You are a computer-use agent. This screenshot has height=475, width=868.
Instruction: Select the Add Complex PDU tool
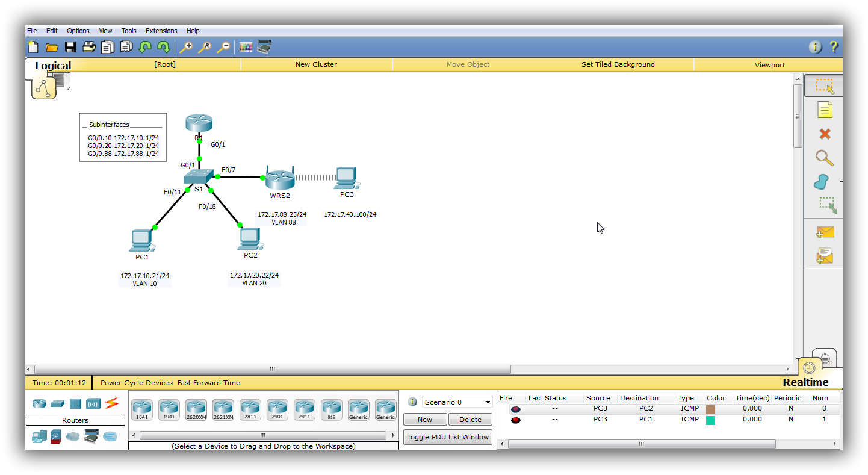click(x=824, y=255)
